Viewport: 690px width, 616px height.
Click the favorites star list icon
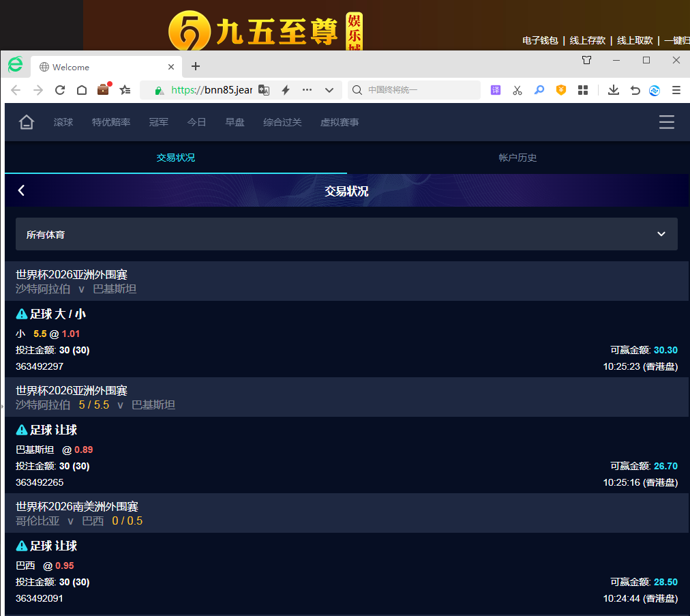point(125,90)
